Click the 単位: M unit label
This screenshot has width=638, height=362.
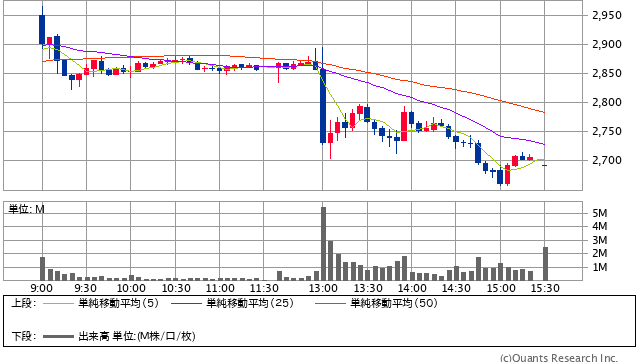(x=26, y=209)
